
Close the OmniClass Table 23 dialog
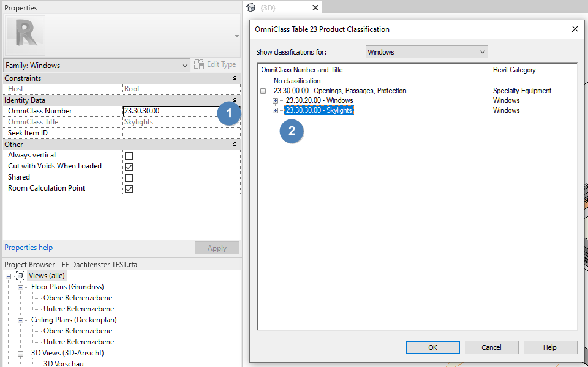pyautogui.click(x=575, y=29)
